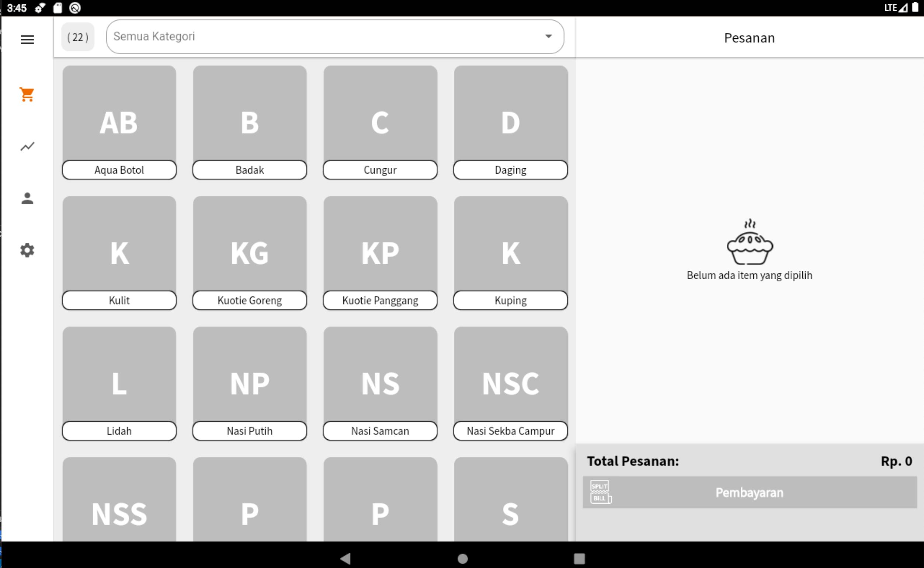Click the Split Bill icon

pyautogui.click(x=599, y=492)
